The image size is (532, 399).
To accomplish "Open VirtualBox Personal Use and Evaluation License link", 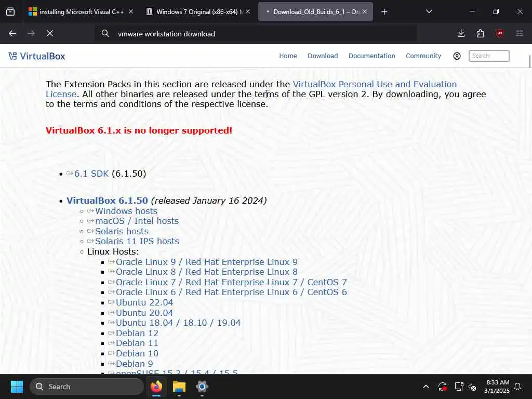I will (375, 84).
